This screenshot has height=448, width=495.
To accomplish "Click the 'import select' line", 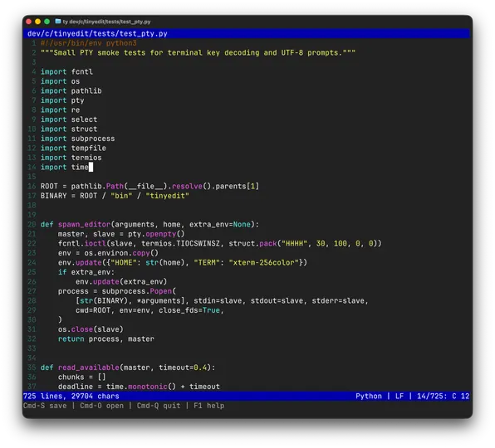I will click(69, 119).
